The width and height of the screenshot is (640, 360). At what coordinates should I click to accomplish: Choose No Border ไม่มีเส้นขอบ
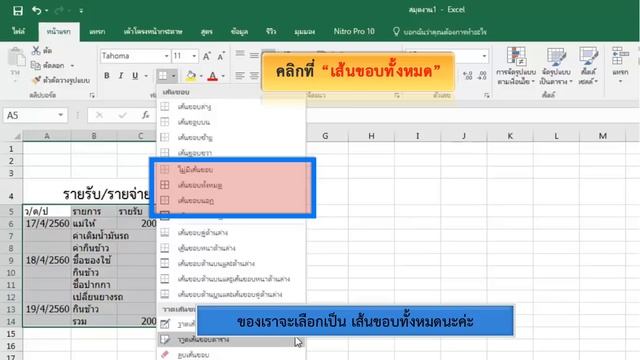coord(231,169)
